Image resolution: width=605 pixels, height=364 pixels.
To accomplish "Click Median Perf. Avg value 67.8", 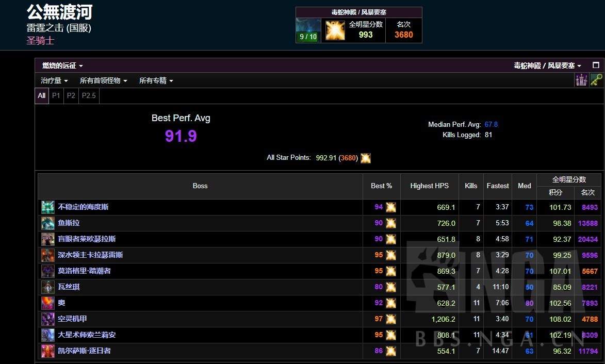I will (491, 125).
